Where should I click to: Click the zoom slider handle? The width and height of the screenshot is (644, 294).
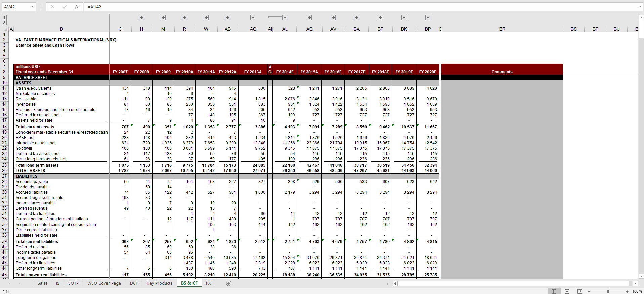[608, 291]
